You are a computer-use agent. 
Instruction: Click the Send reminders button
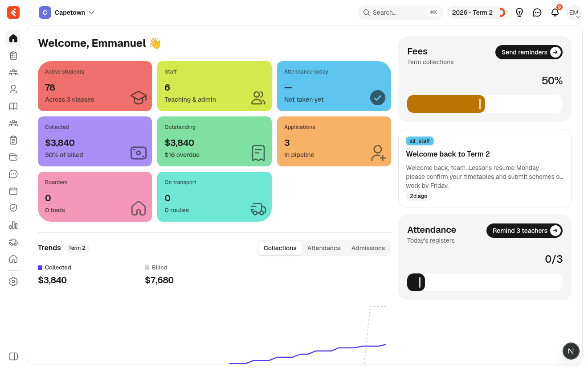(x=529, y=52)
